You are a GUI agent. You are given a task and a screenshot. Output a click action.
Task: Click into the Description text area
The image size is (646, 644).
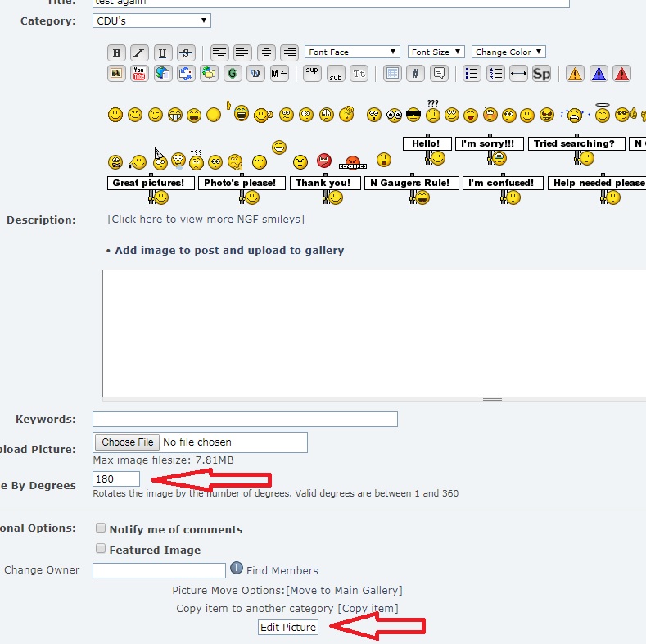[x=374, y=333]
